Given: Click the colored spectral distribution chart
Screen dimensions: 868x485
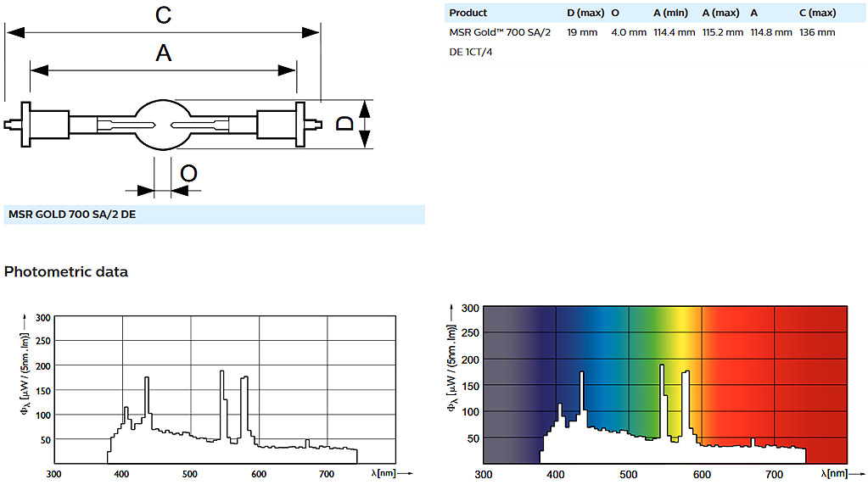Looking at the screenshot, I should [x=655, y=390].
